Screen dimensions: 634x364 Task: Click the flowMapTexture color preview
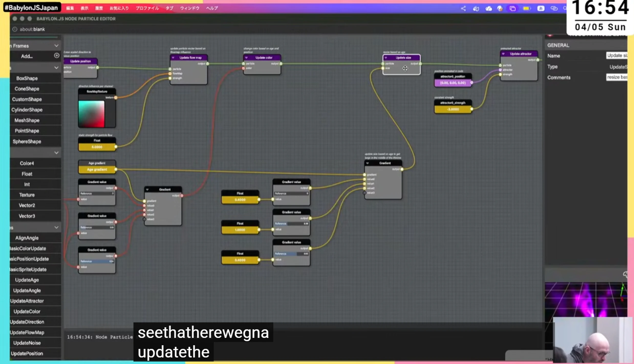click(91, 114)
